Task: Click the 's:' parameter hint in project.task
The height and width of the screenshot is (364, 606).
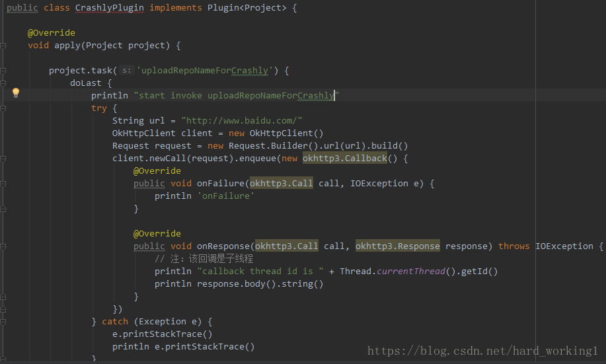Action: [x=126, y=70]
